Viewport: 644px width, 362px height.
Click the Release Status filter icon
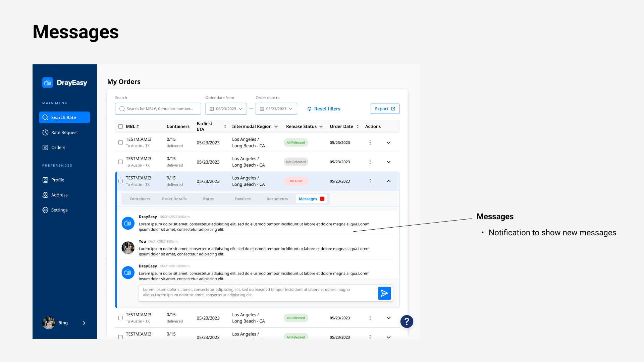click(x=321, y=126)
